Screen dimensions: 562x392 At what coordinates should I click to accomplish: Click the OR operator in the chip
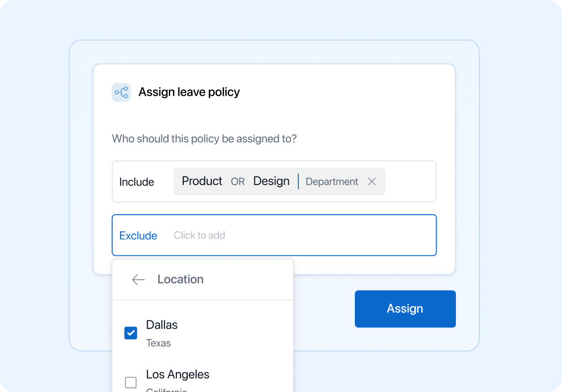pos(238,181)
